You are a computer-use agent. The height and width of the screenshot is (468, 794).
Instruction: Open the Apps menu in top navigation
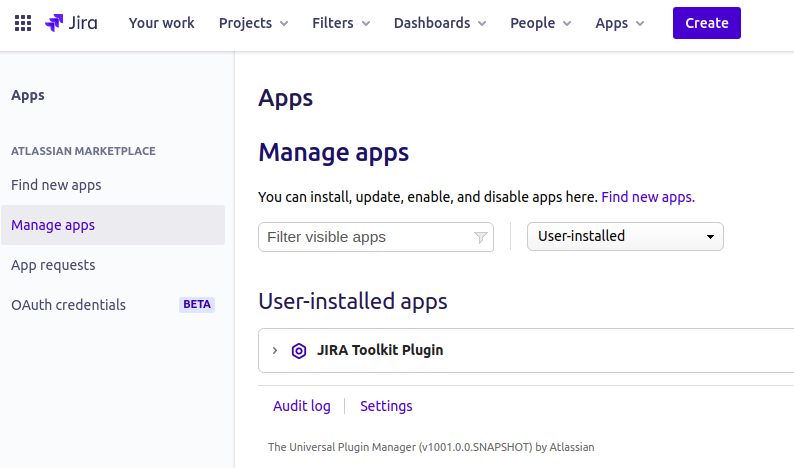click(620, 23)
